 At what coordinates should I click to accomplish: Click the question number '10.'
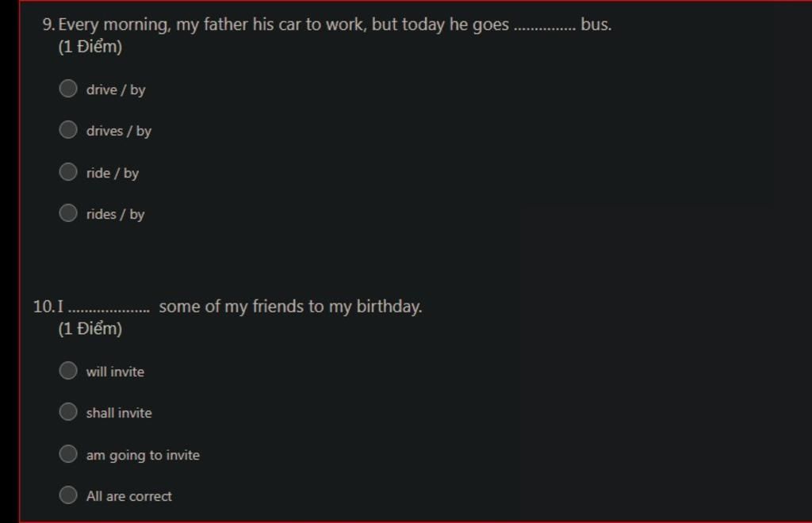(43, 307)
